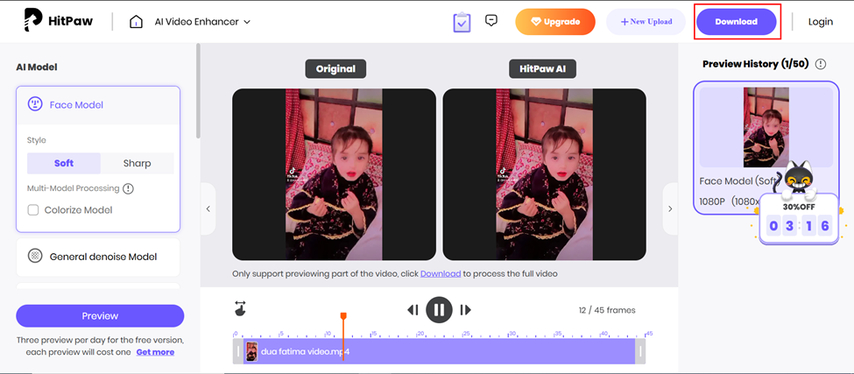Open the clipboard checklist icon
The height and width of the screenshot is (374, 854).
point(462,22)
